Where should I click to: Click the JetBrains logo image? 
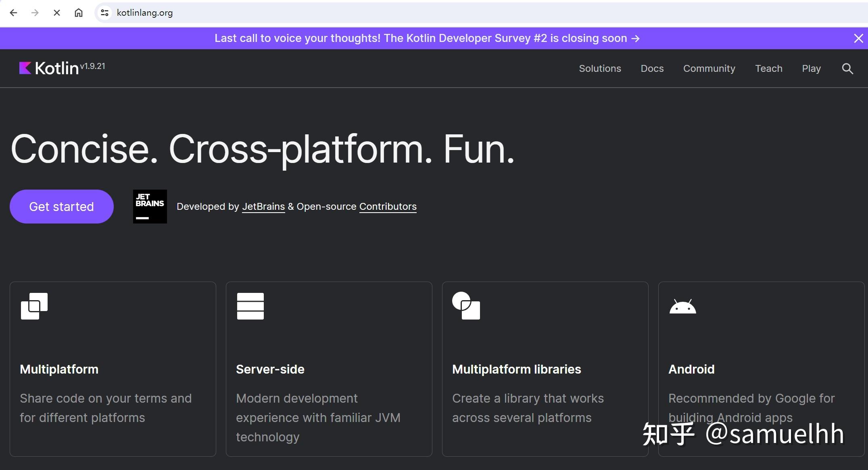coord(150,207)
